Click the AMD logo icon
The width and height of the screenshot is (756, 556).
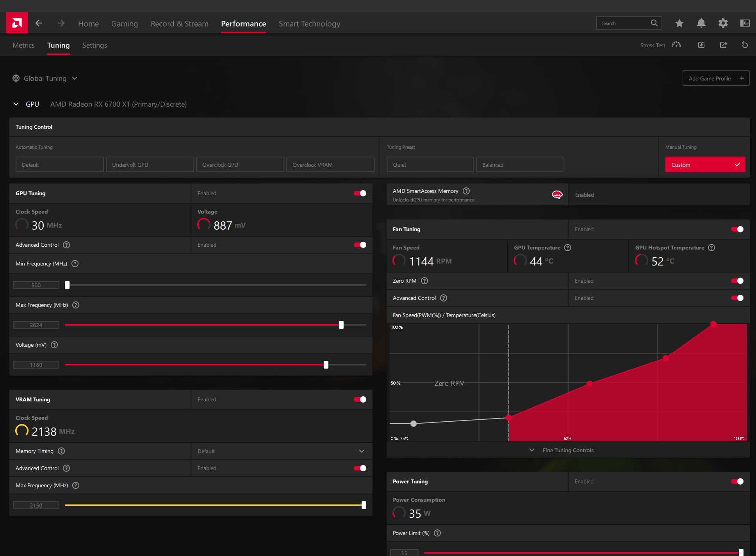pos(17,23)
